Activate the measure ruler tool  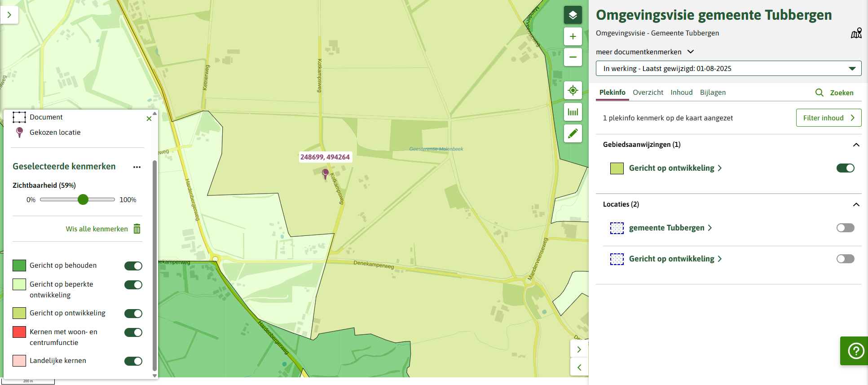coord(573,112)
